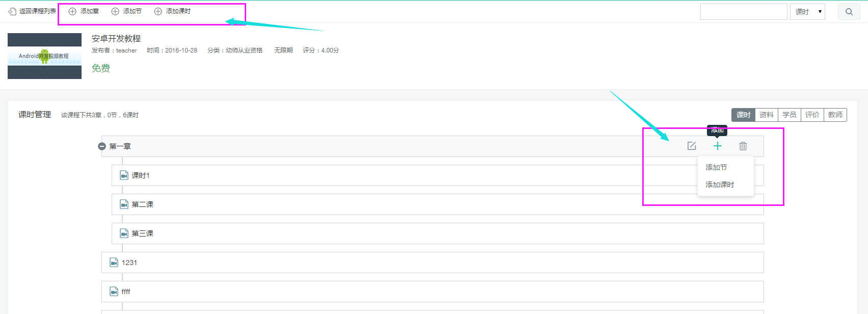Click the search magnifier icon
The width and height of the screenshot is (868, 314).
click(849, 12)
